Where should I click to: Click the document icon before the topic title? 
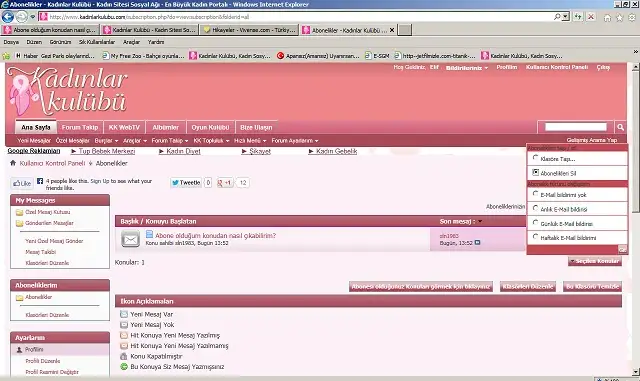(149, 234)
